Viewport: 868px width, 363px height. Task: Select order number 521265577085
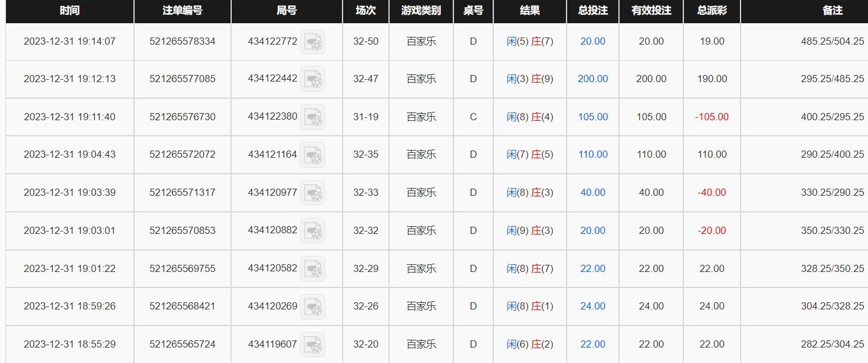(x=182, y=79)
